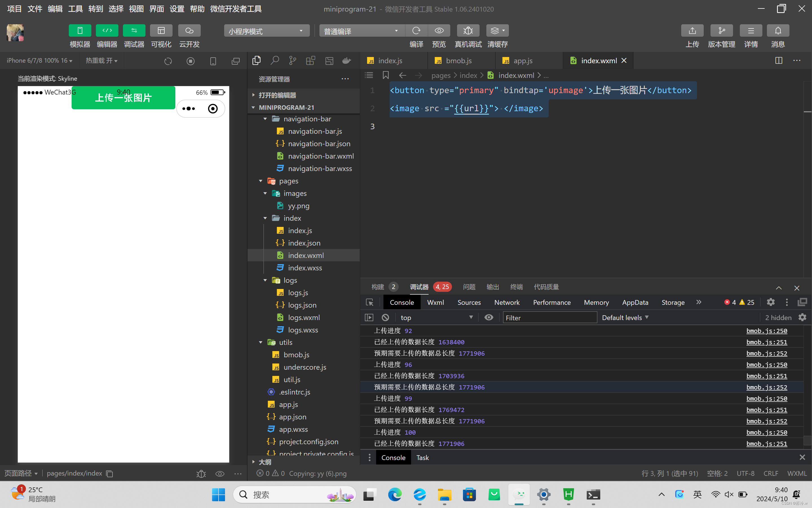812x508 pixels.
Task: Click the console Filter input field
Action: pyautogui.click(x=550, y=317)
